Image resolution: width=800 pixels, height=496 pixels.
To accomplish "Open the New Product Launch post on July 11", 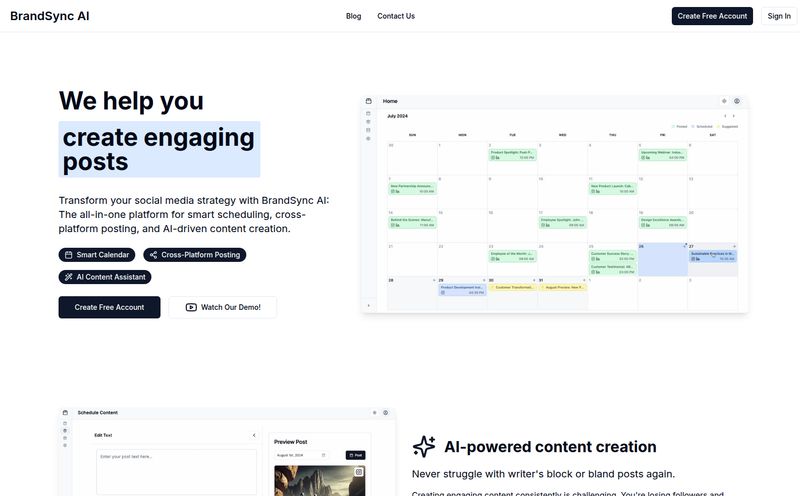I will (x=612, y=189).
